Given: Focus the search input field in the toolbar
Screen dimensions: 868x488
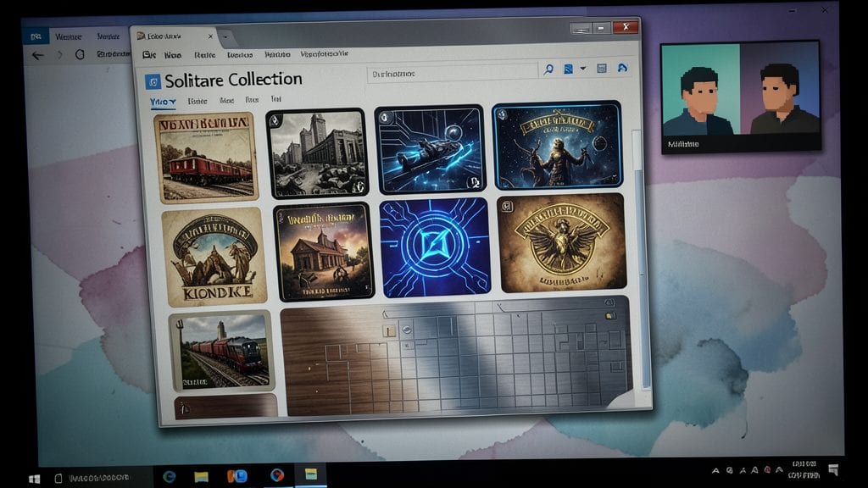Looking at the screenshot, I should pos(452,73).
